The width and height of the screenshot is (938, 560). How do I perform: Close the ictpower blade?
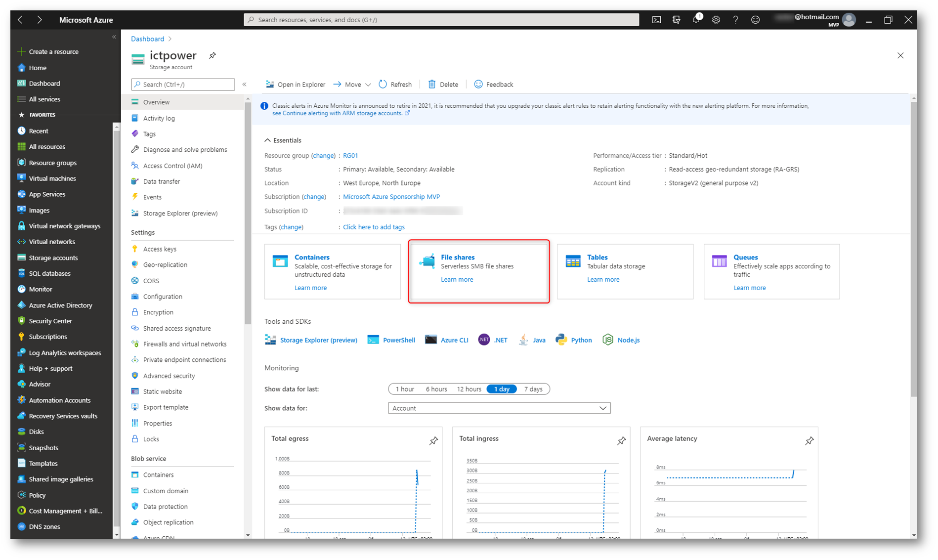(x=900, y=55)
